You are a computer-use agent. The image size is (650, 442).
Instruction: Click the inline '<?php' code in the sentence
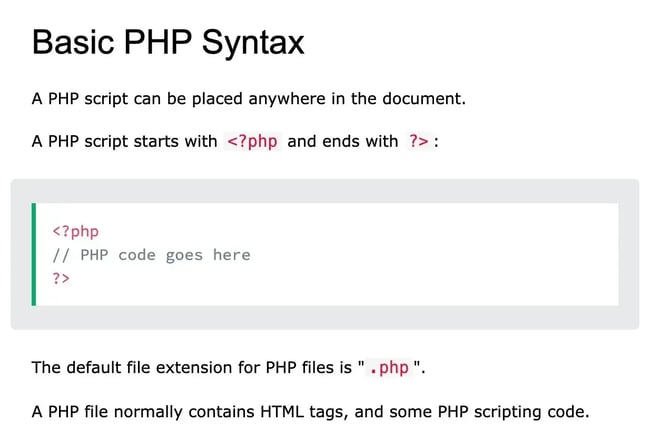click(252, 141)
